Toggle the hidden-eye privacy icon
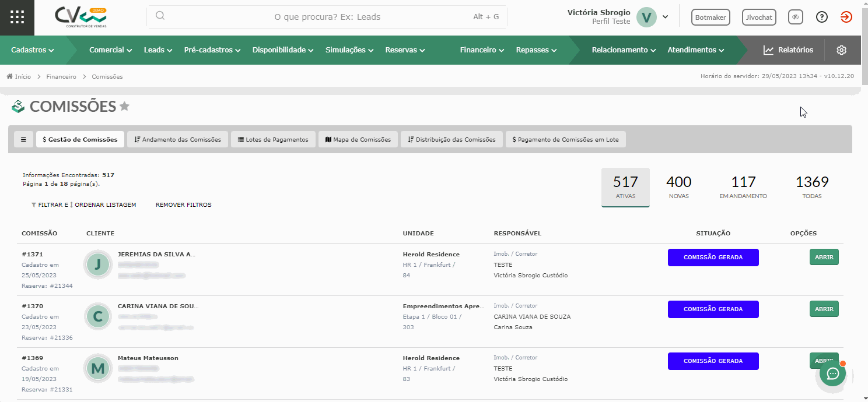The image size is (868, 402). pos(796,17)
